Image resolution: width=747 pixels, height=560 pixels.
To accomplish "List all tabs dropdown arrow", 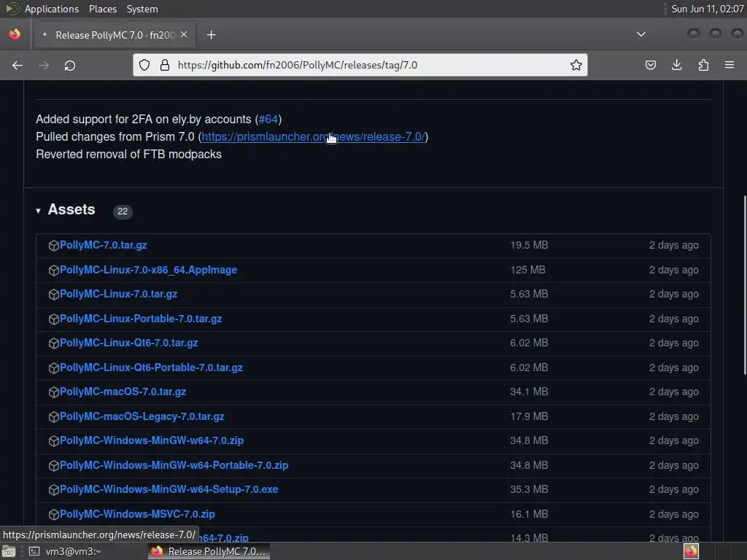I will (x=641, y=34).
